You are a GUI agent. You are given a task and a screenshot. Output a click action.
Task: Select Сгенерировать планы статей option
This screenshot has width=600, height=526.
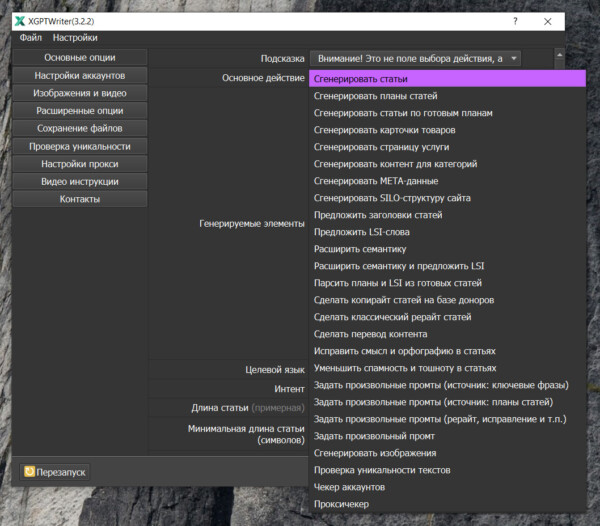(447, 96)
